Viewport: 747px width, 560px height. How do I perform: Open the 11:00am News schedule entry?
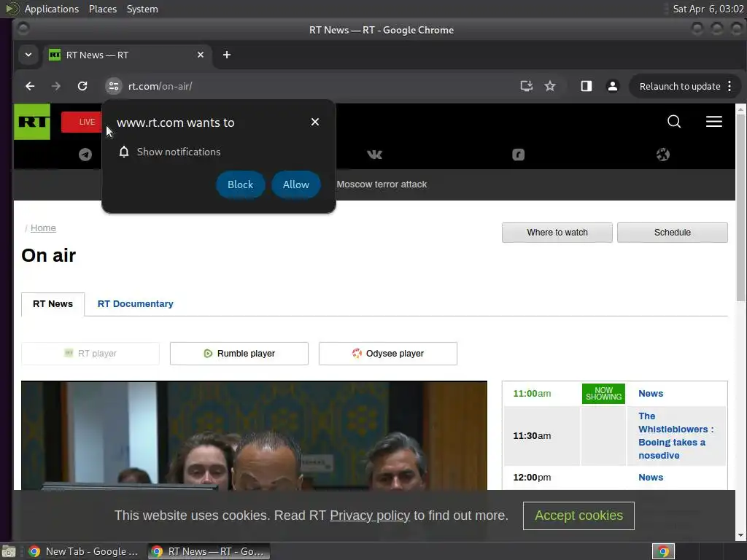click(x=651, y=393)
